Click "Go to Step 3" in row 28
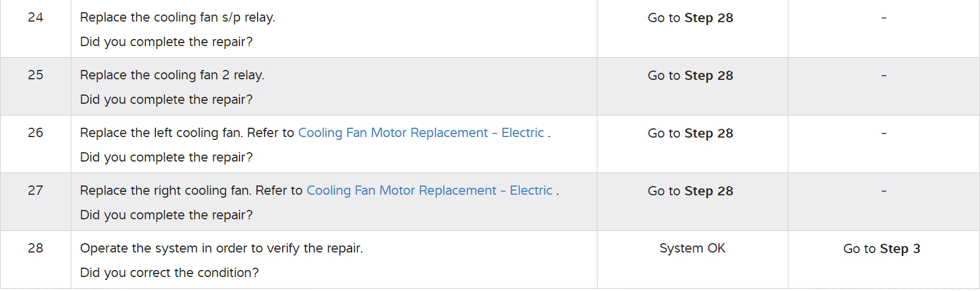 coord(881,249)
